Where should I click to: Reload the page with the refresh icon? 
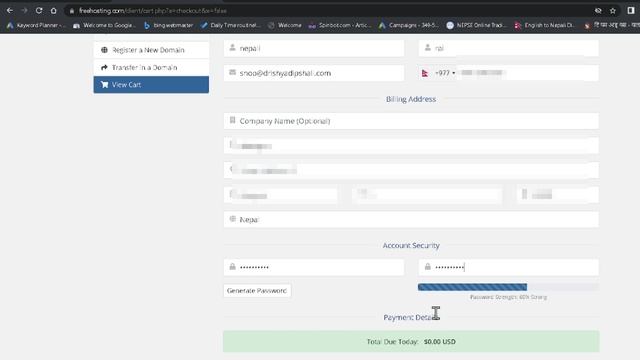point(39,11)
